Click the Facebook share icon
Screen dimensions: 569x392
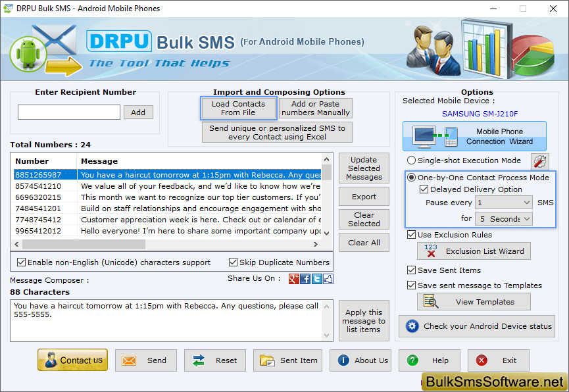coord(305,279)
